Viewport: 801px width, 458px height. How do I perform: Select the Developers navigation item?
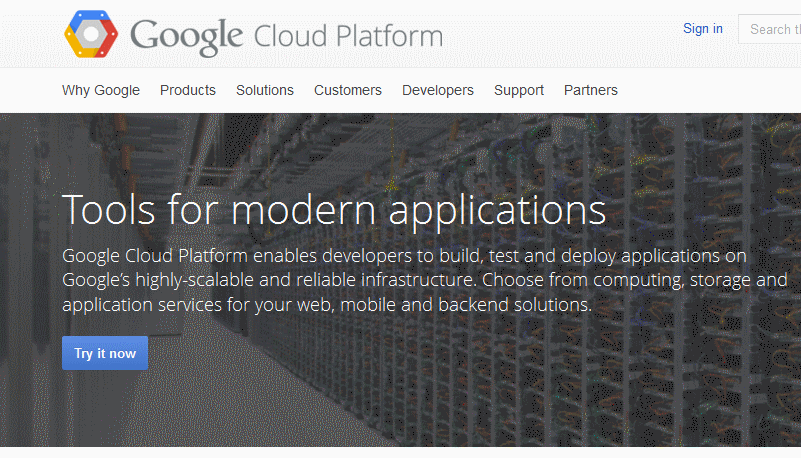click(x=438, y=90)
